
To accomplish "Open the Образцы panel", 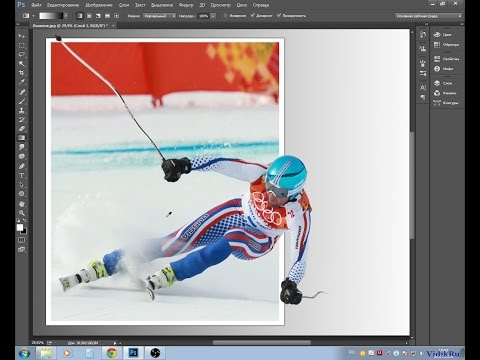I will [447, 44].
